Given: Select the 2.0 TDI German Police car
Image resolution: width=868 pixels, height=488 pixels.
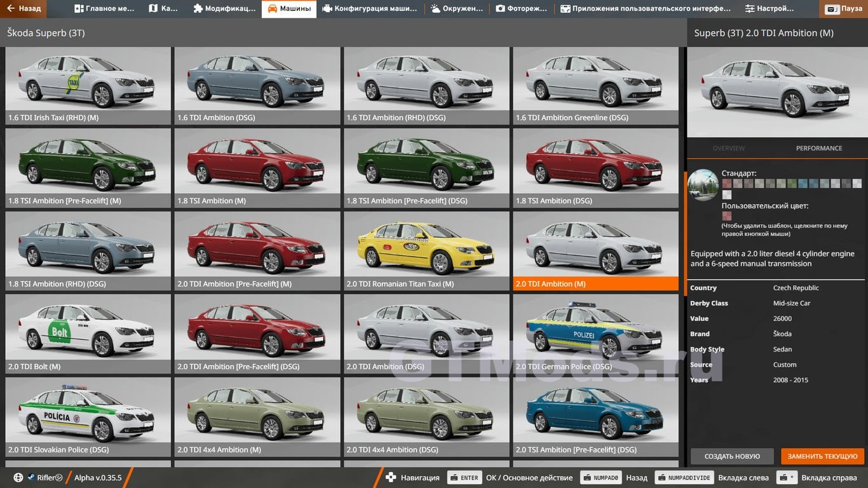Looking at the screenshot, I should pyautogui.click(x=596, y=334).
